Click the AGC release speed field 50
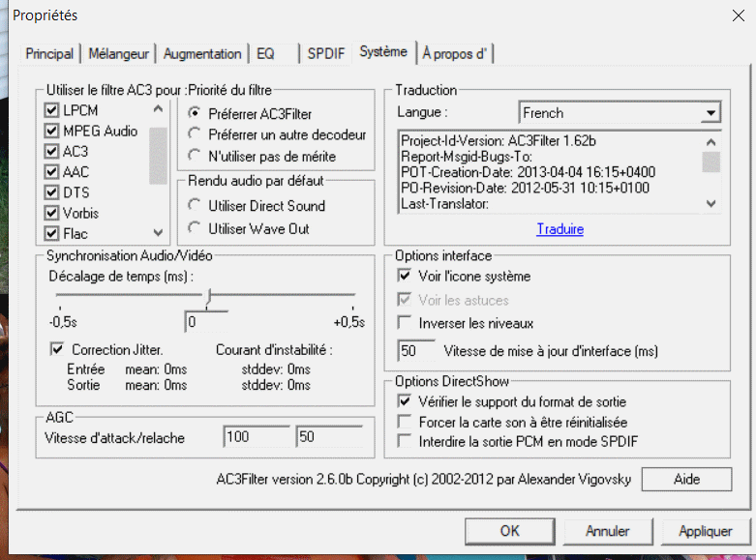The height and width of the screenshot is (560, 756). pos(329,436)
